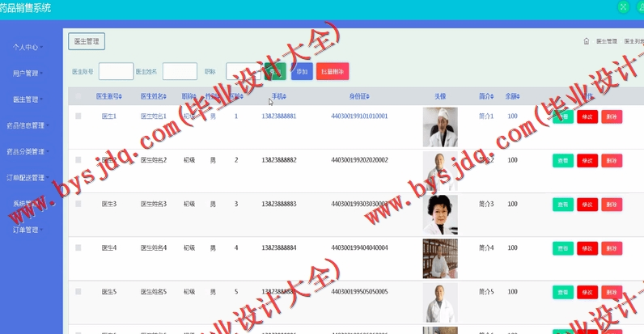Sort by 医龄 column
The image size is (644, 334).
[x=236, y=96]
